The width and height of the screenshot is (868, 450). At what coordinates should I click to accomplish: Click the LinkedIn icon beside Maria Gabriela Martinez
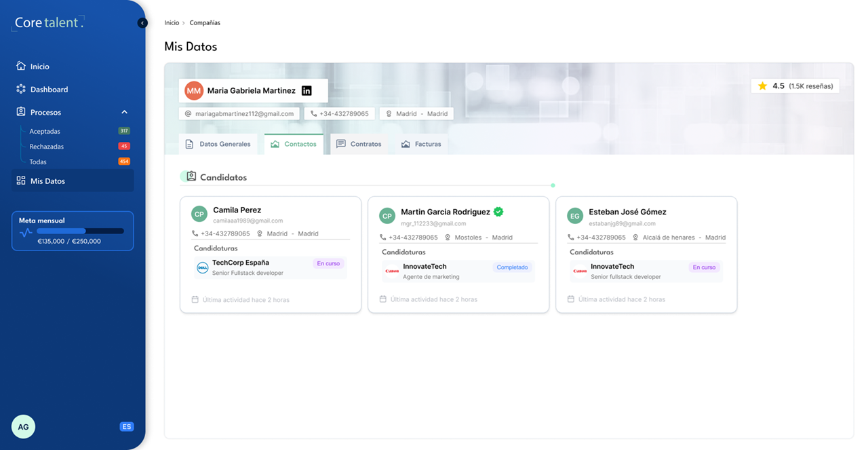[307, 90]
